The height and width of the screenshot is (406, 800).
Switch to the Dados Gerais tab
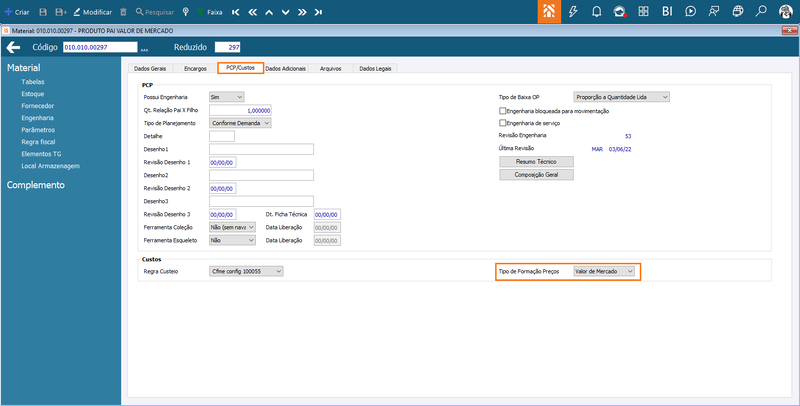[x=150, y=68]
